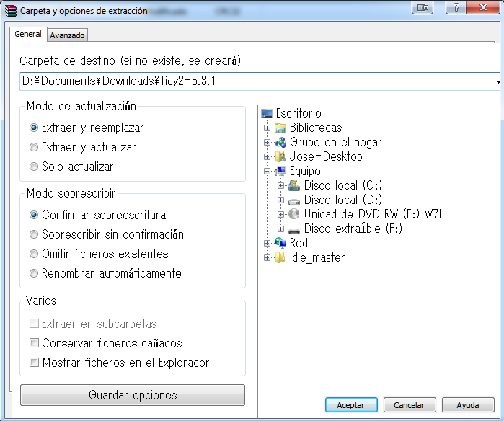Choose Renombrar automáticamente
The height and width of the screenshot is (421, 504).
(34, 273)
